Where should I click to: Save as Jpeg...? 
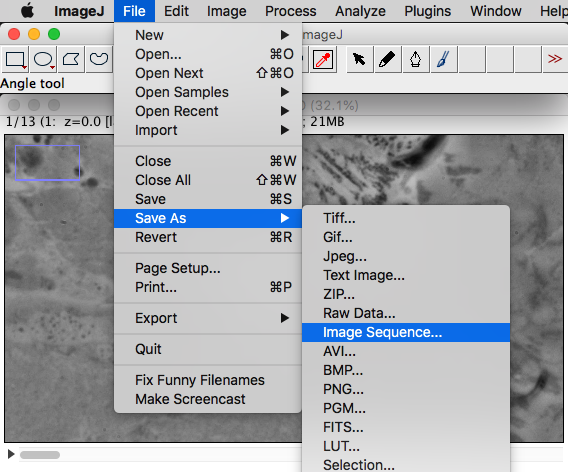tap(406, 256)
